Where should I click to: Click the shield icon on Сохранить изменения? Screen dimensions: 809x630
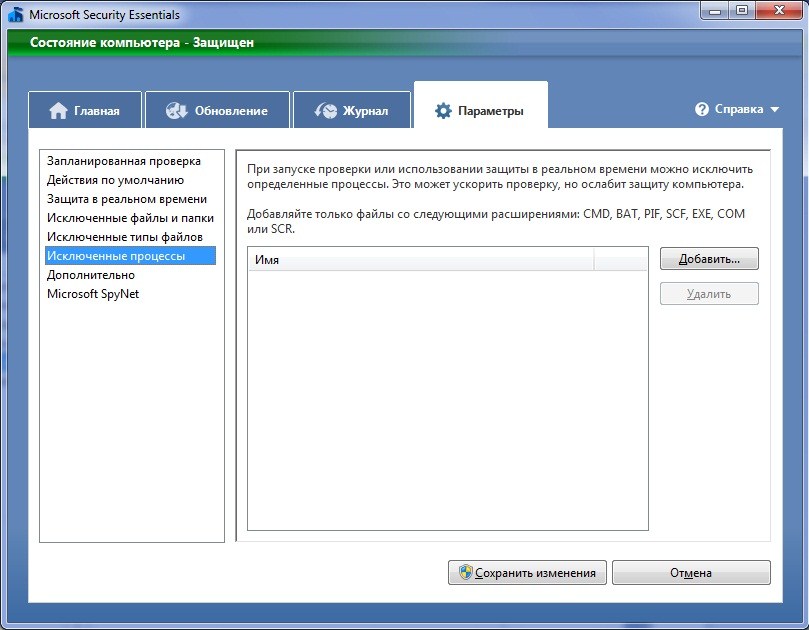click(465, 572)
